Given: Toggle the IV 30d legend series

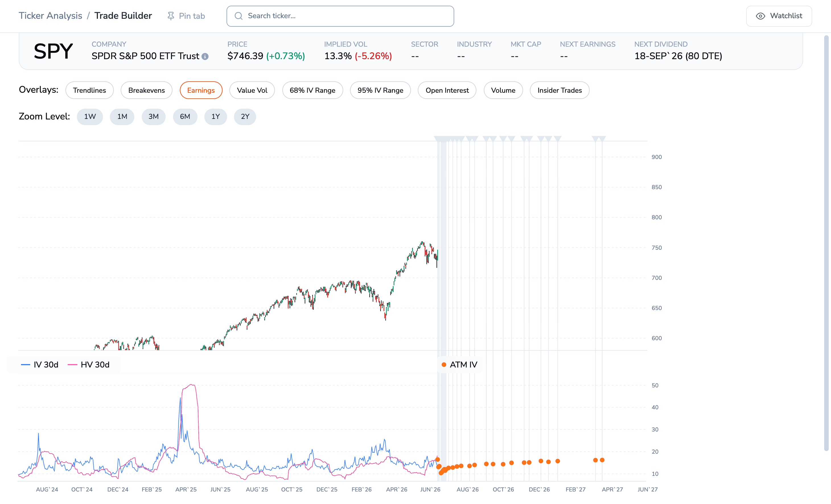Looking at the screenshot, I should click(40, 364).
